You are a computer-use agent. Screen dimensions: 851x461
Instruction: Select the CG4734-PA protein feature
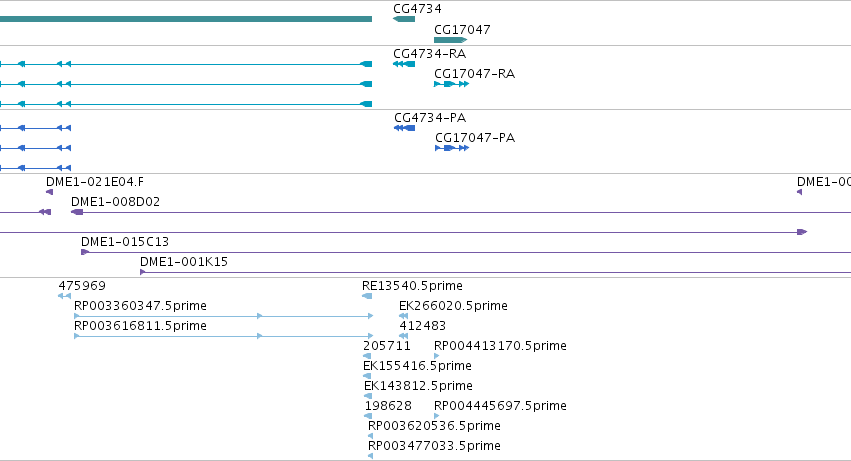tap(404, 128)
